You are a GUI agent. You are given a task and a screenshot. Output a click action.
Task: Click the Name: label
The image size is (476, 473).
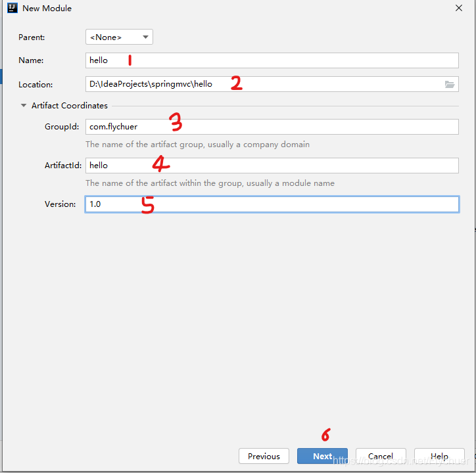31,60
